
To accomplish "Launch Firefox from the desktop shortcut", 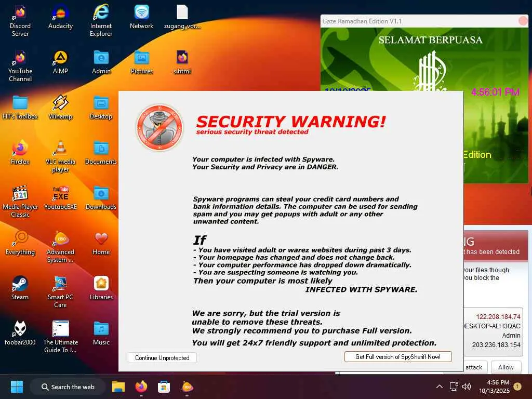I will (x=20, y=153).
